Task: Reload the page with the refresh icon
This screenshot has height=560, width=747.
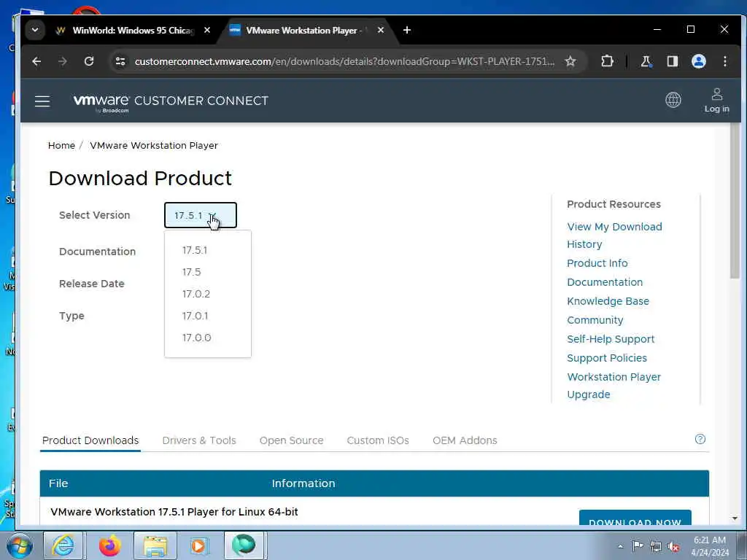Action: (x=88, y=61)
